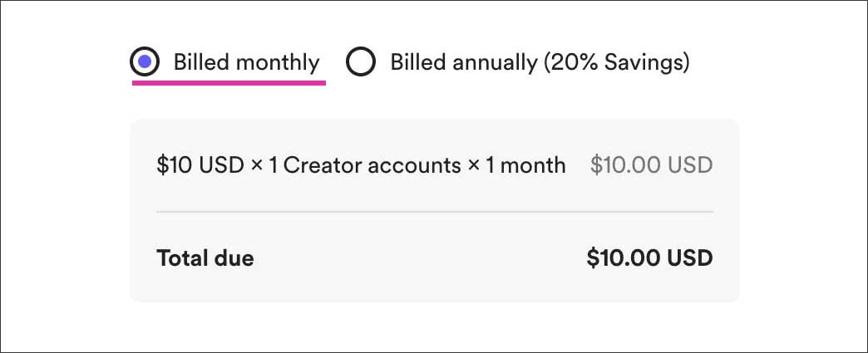Click the "Total due" label
The height and width of the screenshot is (353, 868).
[x=205, y=258]
